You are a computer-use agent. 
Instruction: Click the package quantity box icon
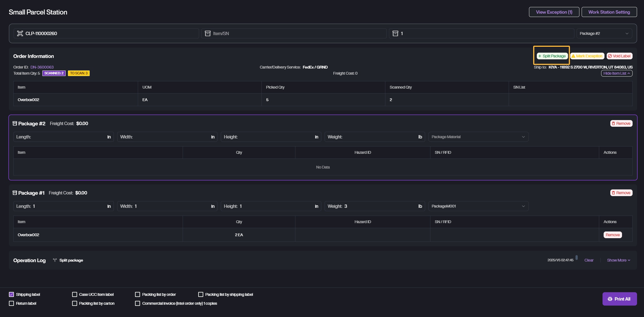[395, 33]
